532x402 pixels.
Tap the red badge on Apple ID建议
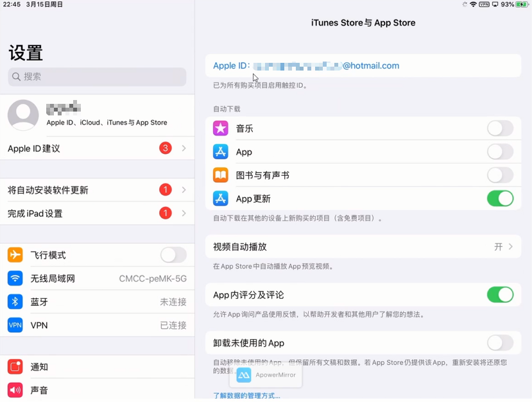[x=166, y=148]
